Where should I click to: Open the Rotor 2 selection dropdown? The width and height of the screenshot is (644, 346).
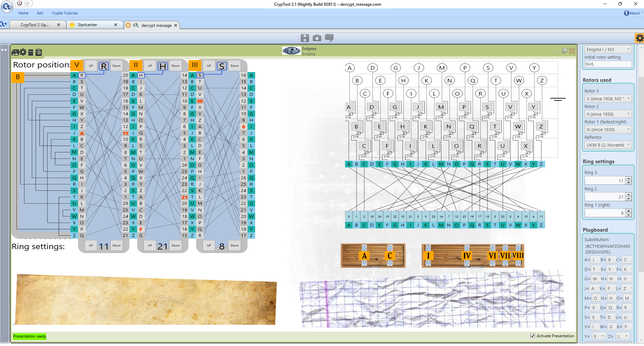[x=608, y=114]
